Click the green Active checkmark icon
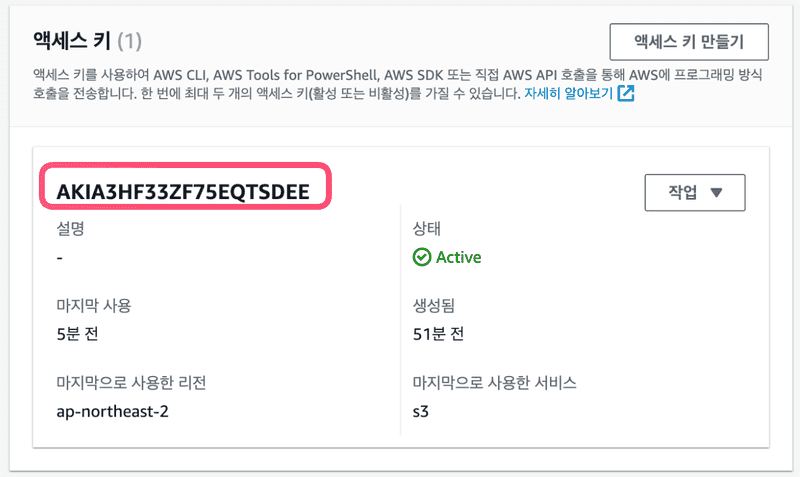The width and height of the screenshot is (800, 477). (x=422, y=257)
